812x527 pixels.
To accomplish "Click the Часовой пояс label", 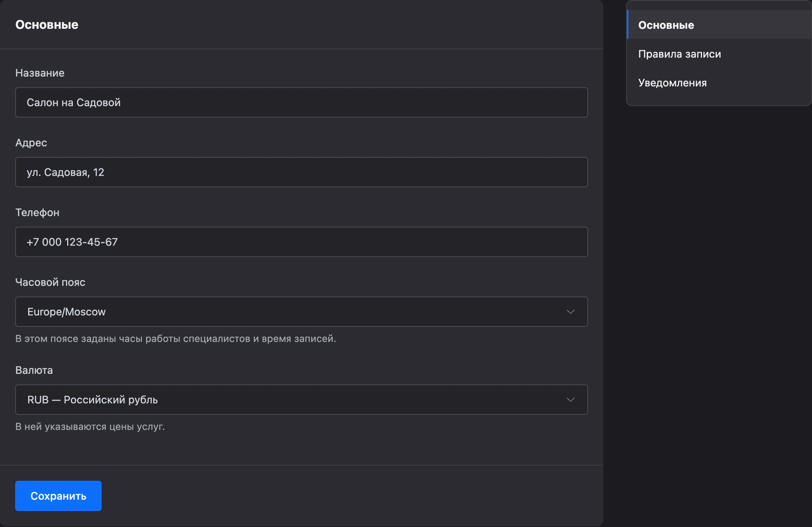I will pos(50,282).
